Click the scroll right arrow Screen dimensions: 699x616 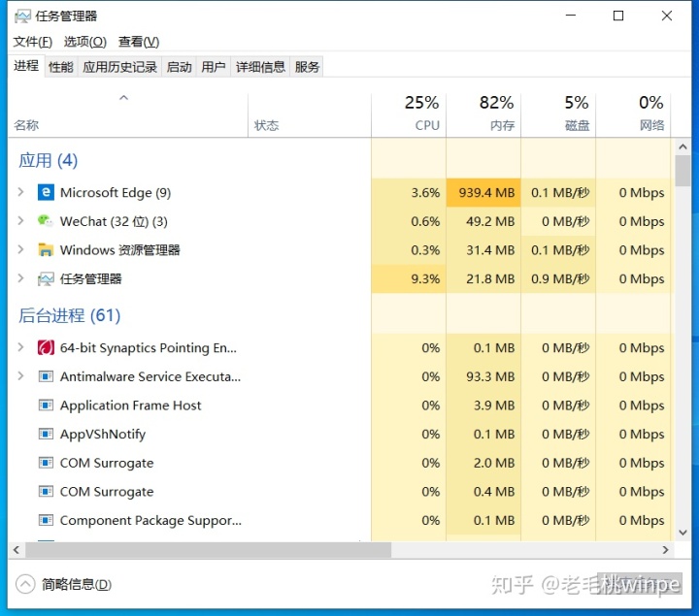(666, 550)
